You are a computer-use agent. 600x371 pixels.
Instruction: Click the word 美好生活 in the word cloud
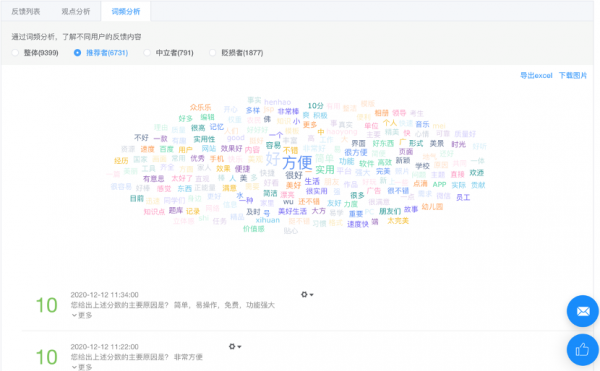(x=292, y=211)
